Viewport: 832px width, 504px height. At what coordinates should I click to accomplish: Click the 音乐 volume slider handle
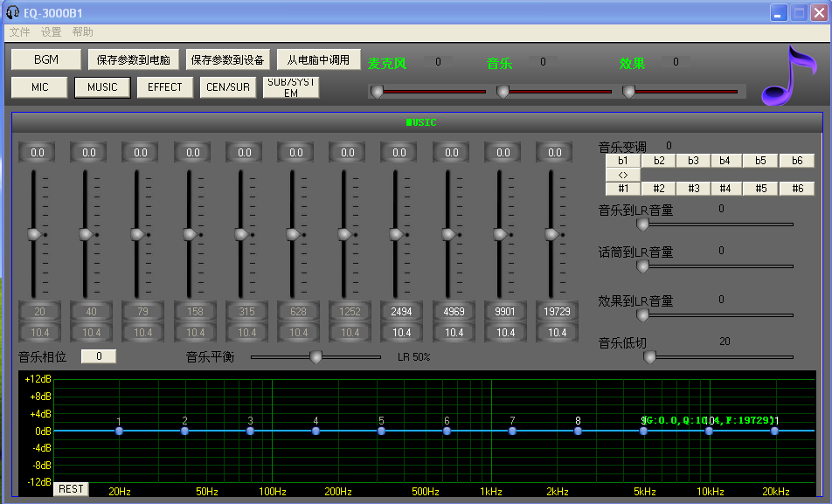pyautogui.click(x=503, y=92)
